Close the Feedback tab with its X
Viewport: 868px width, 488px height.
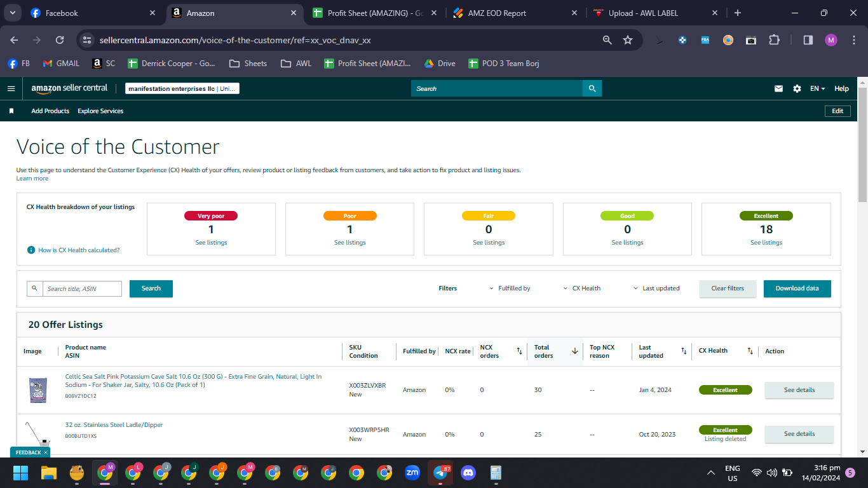click(x=46, y=452)
